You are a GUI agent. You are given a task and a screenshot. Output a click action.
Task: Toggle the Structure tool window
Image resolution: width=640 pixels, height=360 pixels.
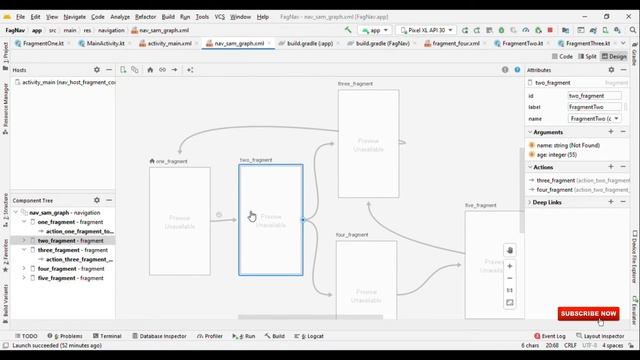[x=5, y=210]
